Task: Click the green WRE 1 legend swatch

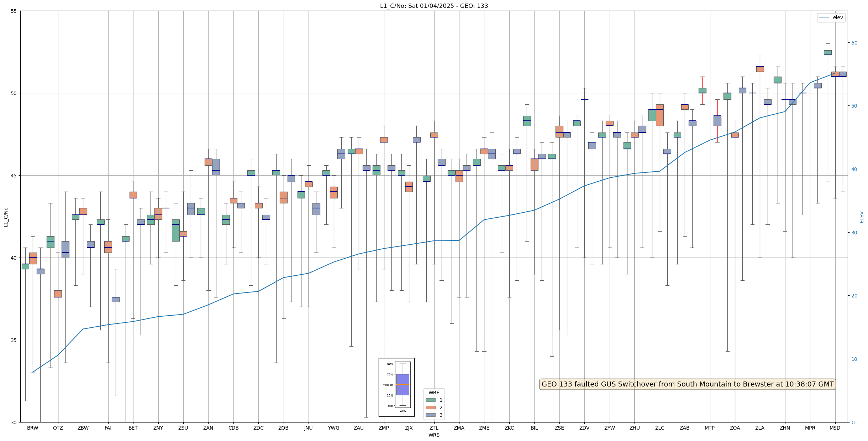Action: pyautogui.click(x=430, y=400)
